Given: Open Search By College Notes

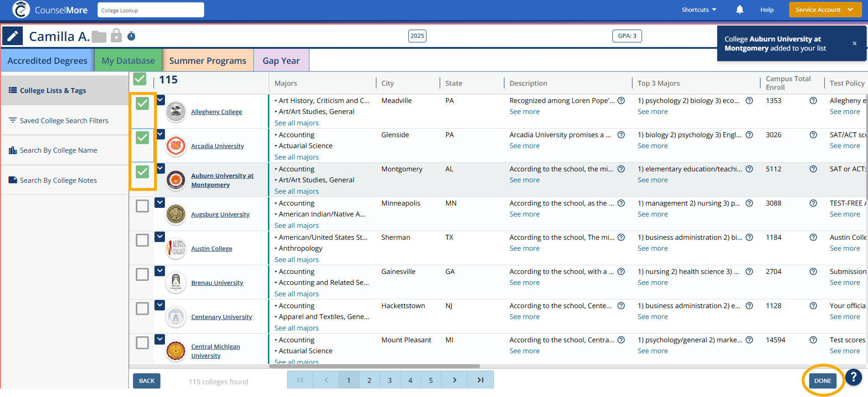Looking at the screenshot, I should pos(65,180).
